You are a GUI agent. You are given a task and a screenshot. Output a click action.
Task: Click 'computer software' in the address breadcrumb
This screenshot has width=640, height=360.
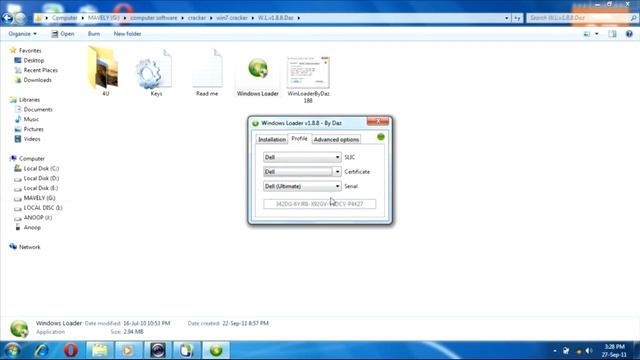pyautogui.click(x=154, y=18)
